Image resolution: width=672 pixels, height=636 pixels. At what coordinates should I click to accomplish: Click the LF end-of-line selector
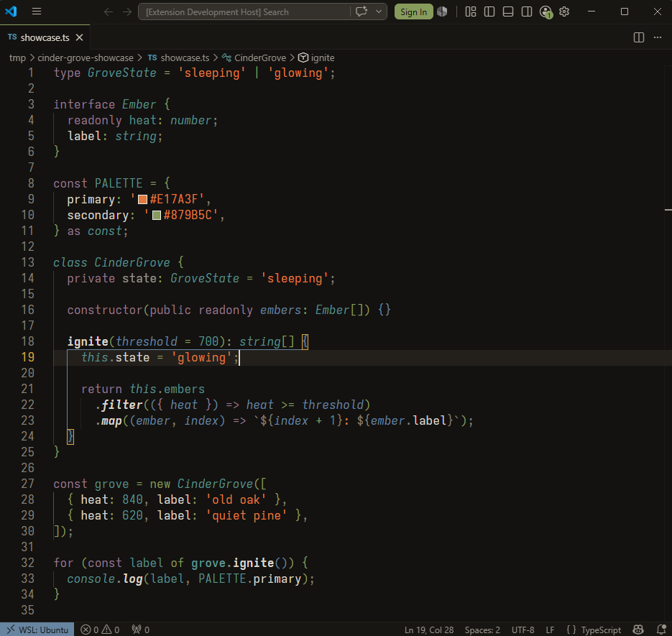pos(550,630)
